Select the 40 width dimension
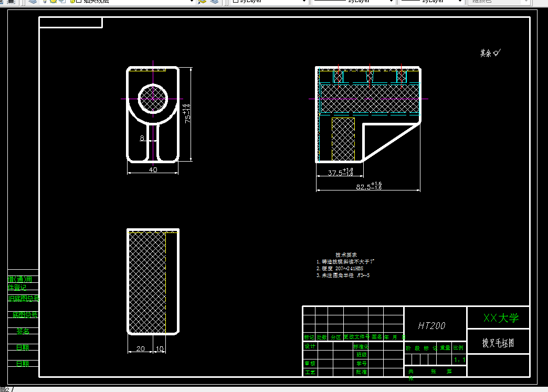Screen dimensions: 548x392 pyautogui.click(x=153, y=170)
